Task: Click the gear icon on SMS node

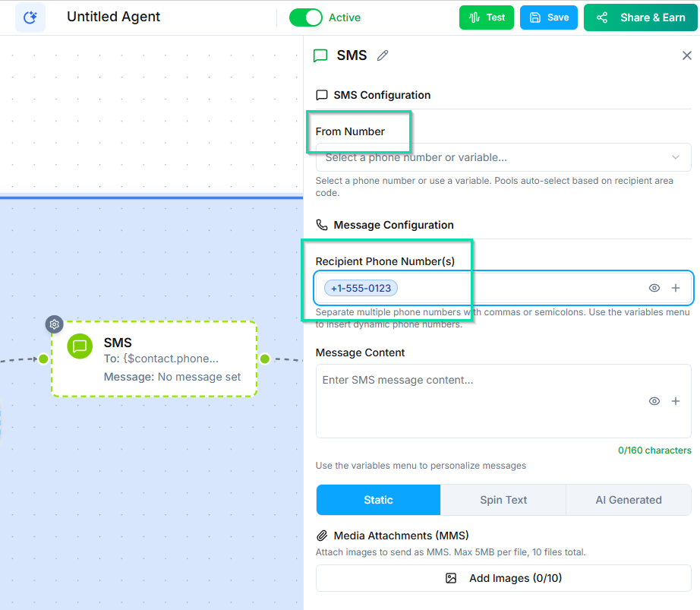Action: (55, 324)
